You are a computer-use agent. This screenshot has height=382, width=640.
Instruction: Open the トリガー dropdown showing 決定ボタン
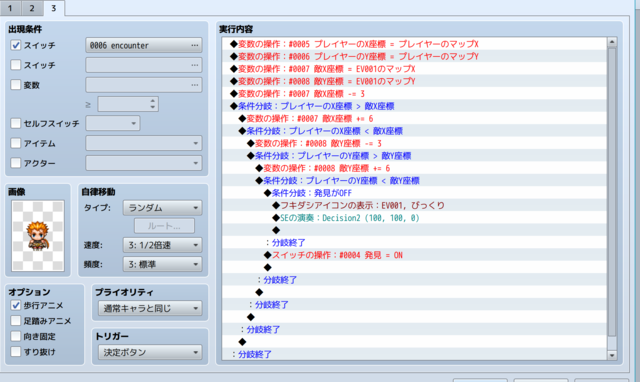(x=150, y=352)
